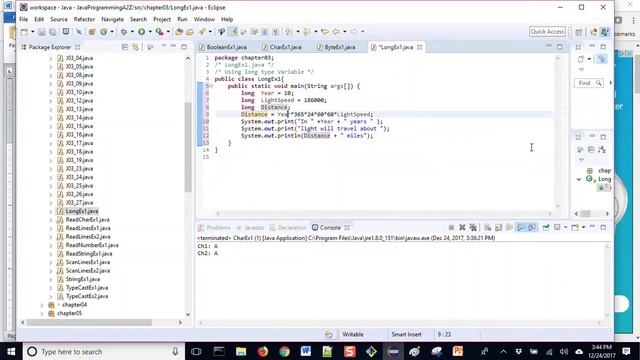Toggle Mark Occurrences in toolbar
Viewport: 640px width, 360px height.
[x=232, y=32]
